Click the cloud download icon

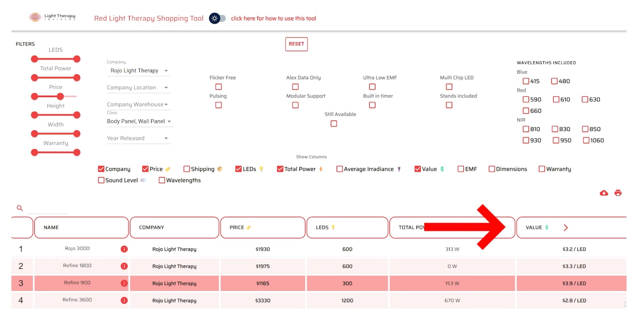pyautogui.click(x=604, y=193)
